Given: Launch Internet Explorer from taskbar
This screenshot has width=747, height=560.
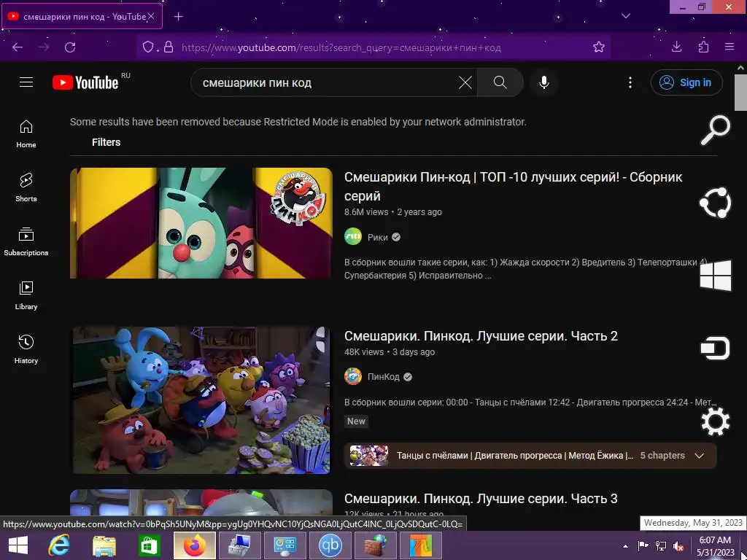Looking at the screenshot, I should pyautogui.click(x=59, y=545).
